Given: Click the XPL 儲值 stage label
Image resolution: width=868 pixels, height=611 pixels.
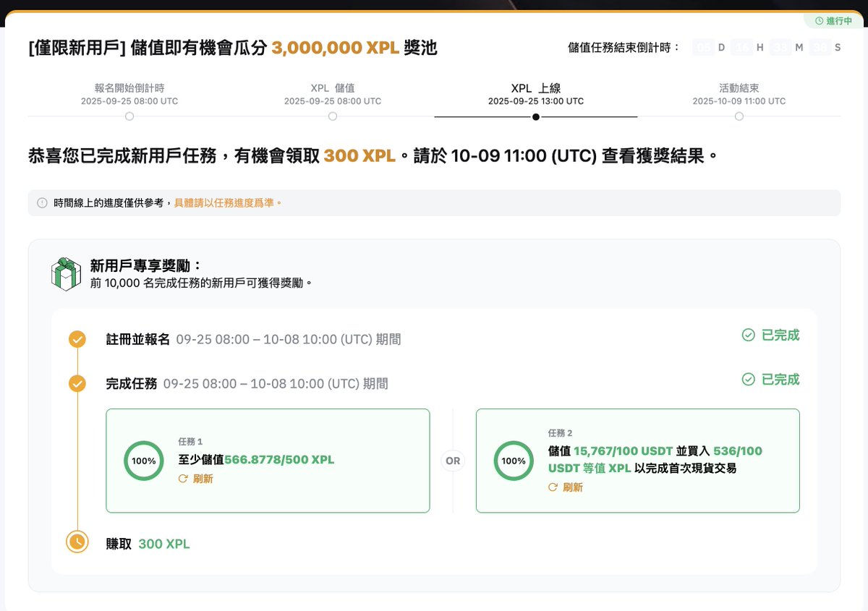Looking at the screenshot, I should [x=333, y=88].
